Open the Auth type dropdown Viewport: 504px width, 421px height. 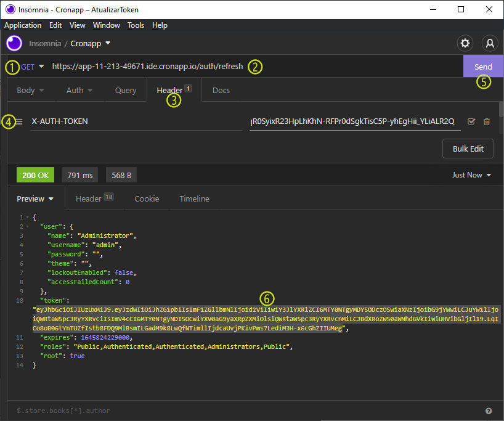coord(79,91)
